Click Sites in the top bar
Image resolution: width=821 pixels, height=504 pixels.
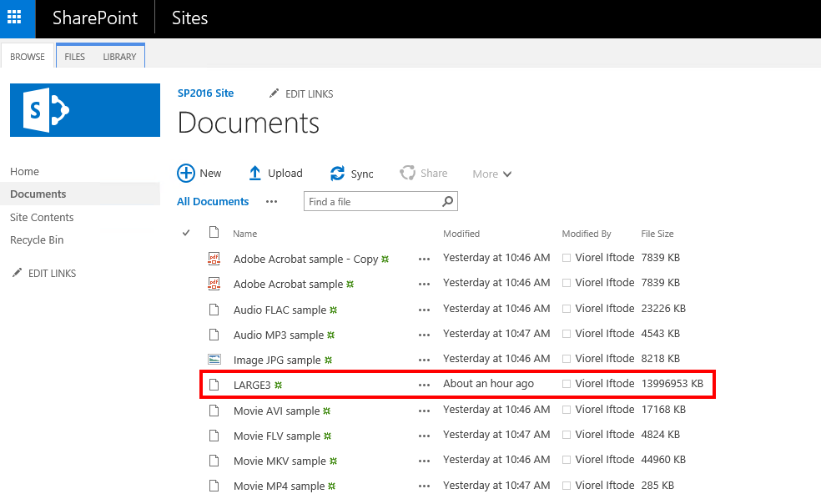189,18
